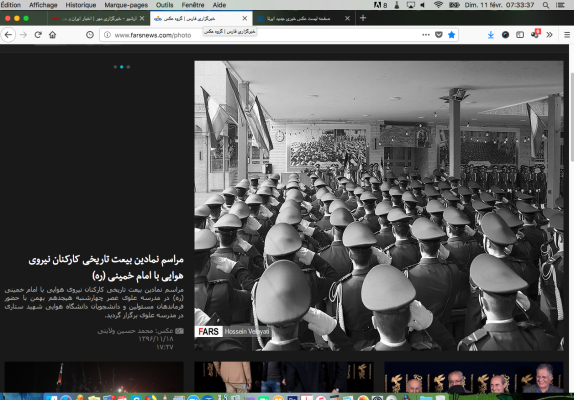
Task: Save page to Pocket
Action: (x=439, y=35)
